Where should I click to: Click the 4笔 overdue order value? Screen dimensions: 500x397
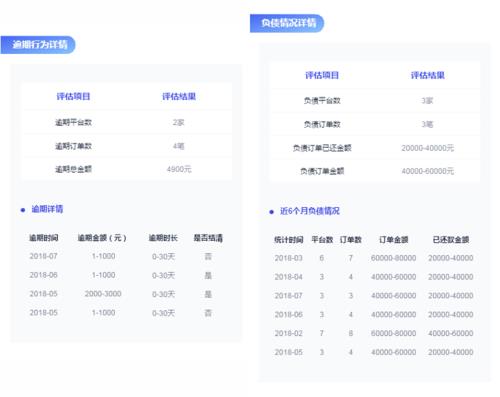(x=178, y=146)
